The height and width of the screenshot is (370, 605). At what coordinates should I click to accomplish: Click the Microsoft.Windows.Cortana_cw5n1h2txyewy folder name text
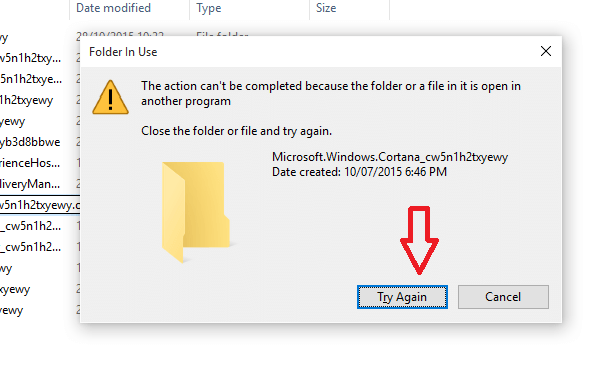pyautogui.click(x=390, y=157)
